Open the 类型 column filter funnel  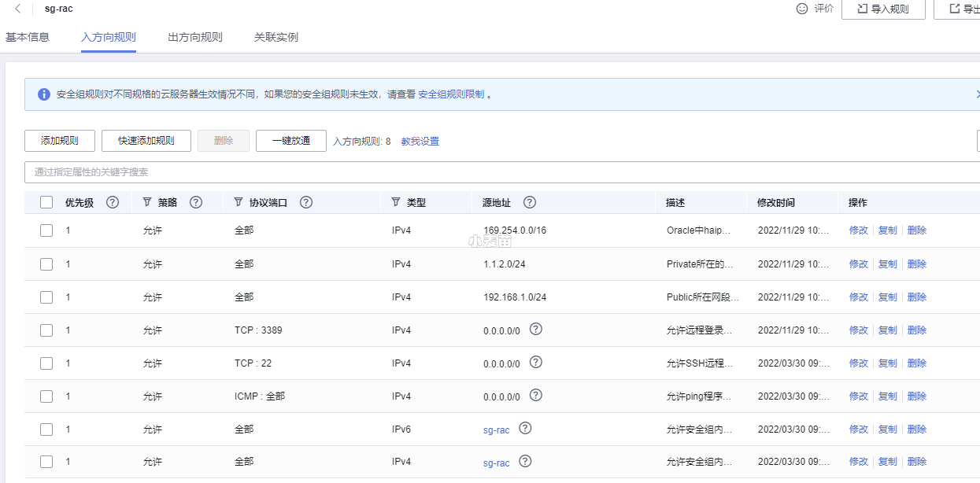point(396,202)
